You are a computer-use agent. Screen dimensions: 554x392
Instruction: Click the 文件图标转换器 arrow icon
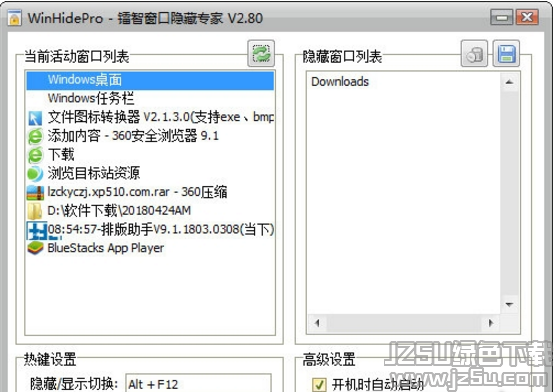[35, 118]
